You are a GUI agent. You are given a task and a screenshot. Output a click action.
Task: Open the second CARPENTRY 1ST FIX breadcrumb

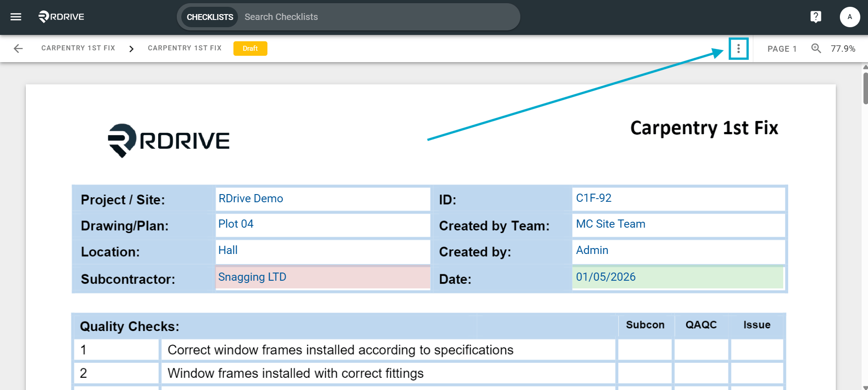pyautogui.click(x=184, y=48)
